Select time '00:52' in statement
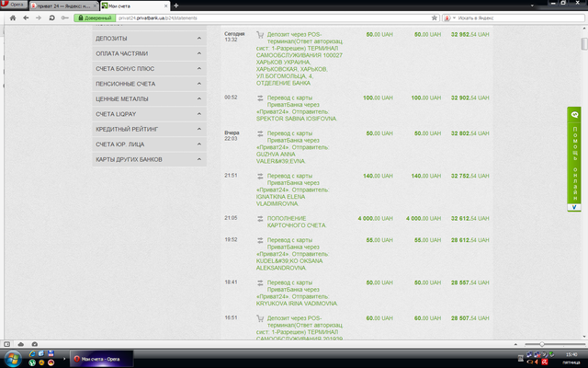 pos(231,98)
